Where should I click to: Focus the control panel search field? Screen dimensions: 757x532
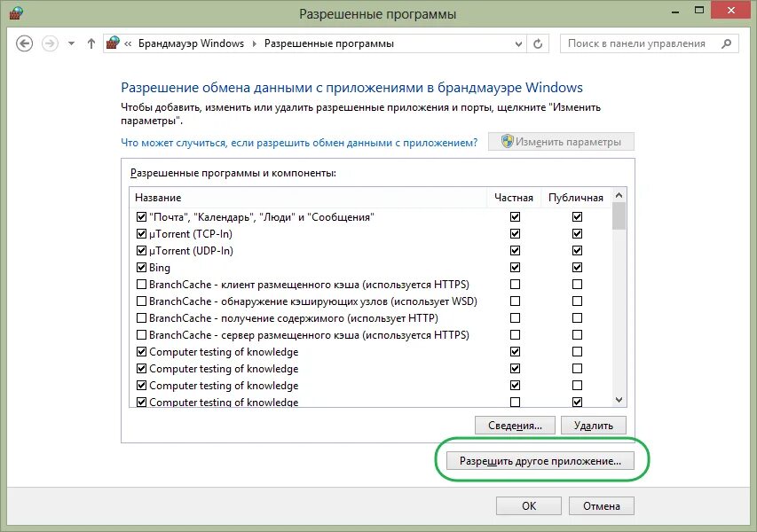click(x=649, y=43)
